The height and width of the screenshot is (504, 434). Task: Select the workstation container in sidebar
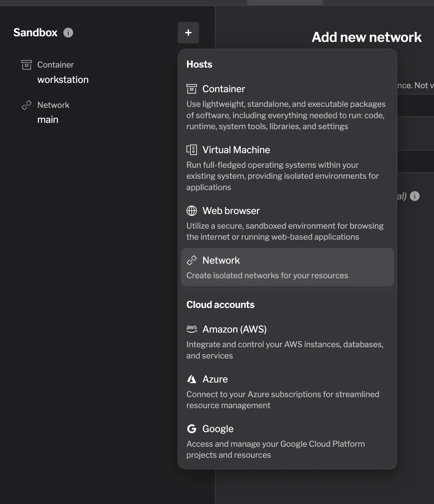pyautogui.click(x=63, y=80)
